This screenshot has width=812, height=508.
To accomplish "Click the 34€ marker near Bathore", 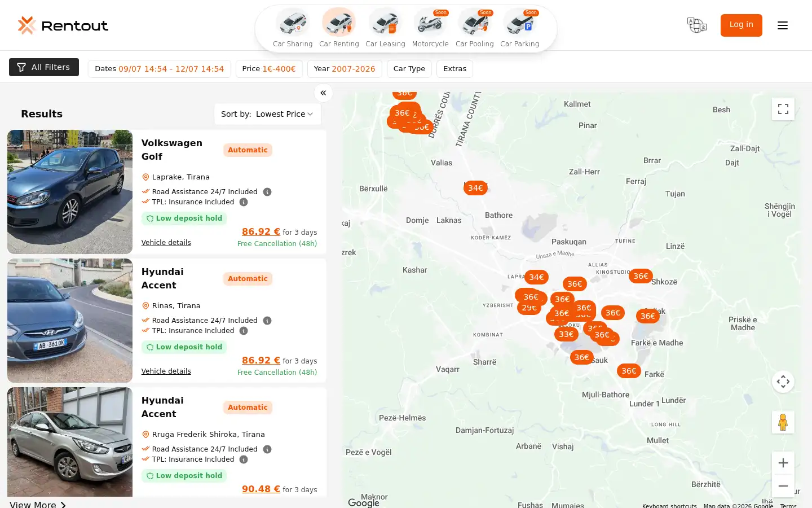I will pyautogui.click(x=475, y=188).
